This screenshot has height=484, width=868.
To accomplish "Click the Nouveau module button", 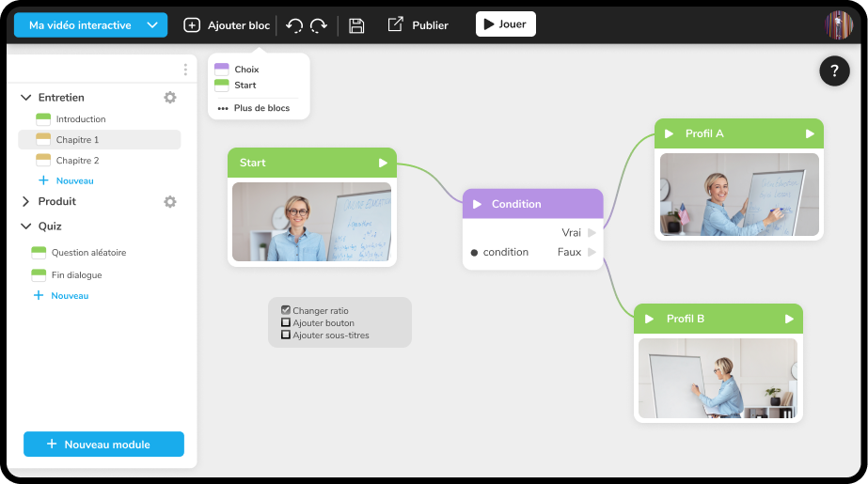I will (x=103, y=445).
